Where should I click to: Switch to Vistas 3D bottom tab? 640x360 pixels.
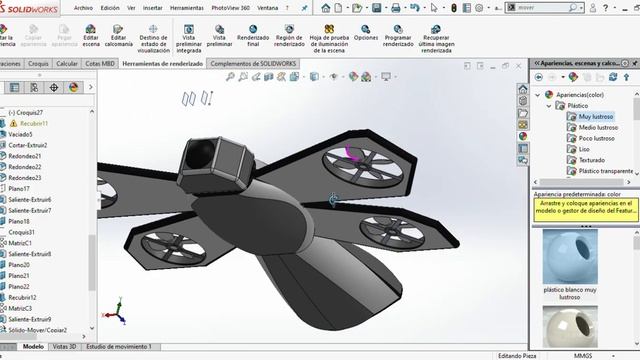(x=64, y=347)
